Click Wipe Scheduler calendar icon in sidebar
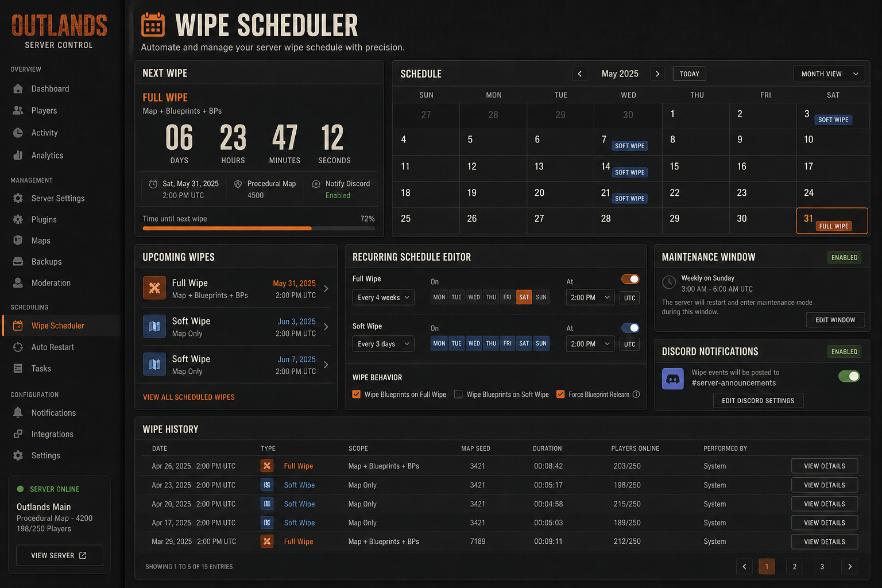Image resolution: width=882 pixels, height=588 pixels. click(18, 326)
